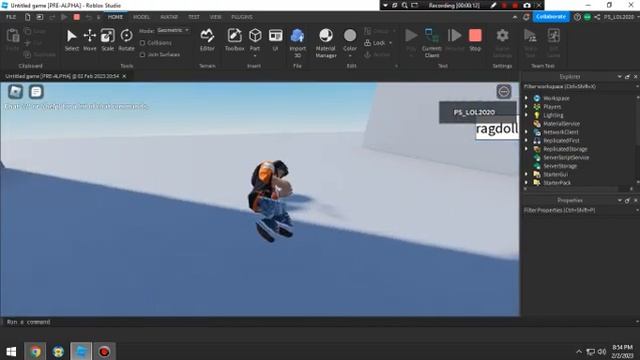Click the Color tool circle
Screen dimensions: 640x360
click(x=350, y=36)
